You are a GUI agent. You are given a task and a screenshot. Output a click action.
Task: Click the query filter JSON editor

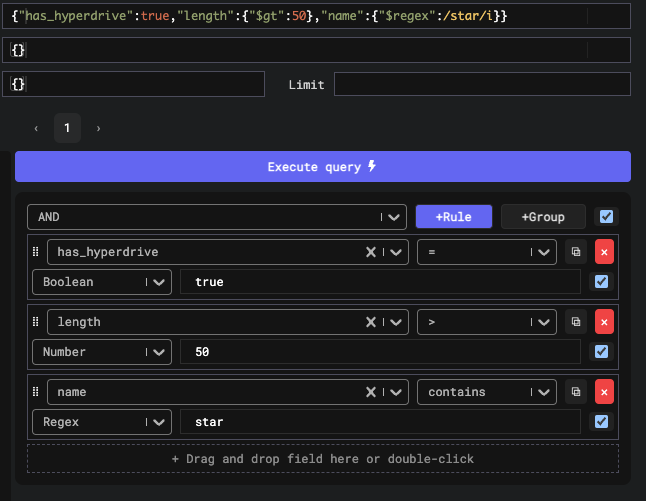(316, 16)
